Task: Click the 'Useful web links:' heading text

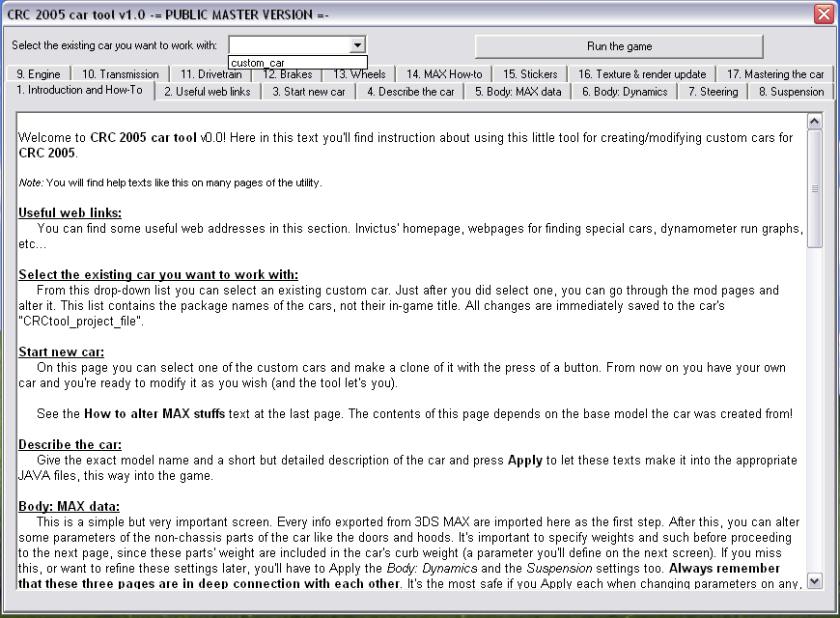Action: [x=70, y=212]
